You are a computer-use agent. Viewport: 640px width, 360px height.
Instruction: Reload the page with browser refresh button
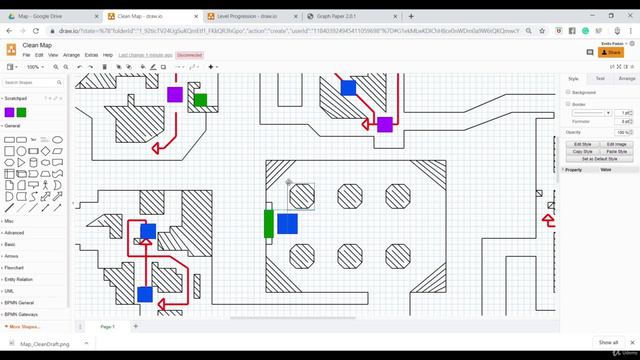(x=36, y=31)
